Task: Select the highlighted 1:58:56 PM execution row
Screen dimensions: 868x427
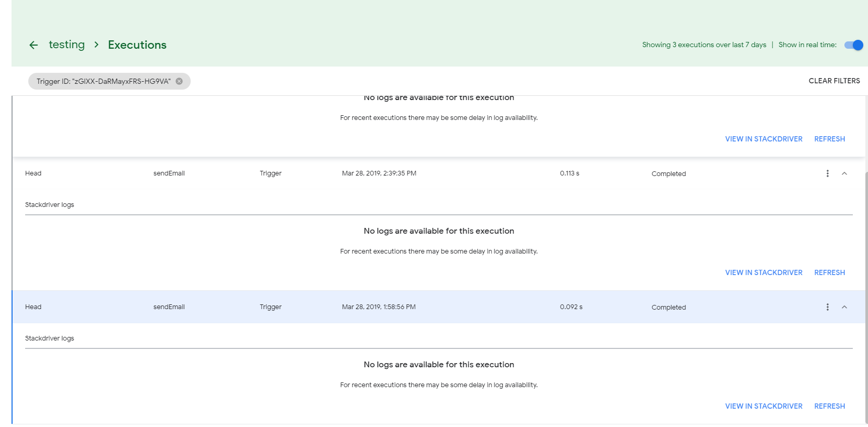Action: pyautogui.click(x=471, y=307)
